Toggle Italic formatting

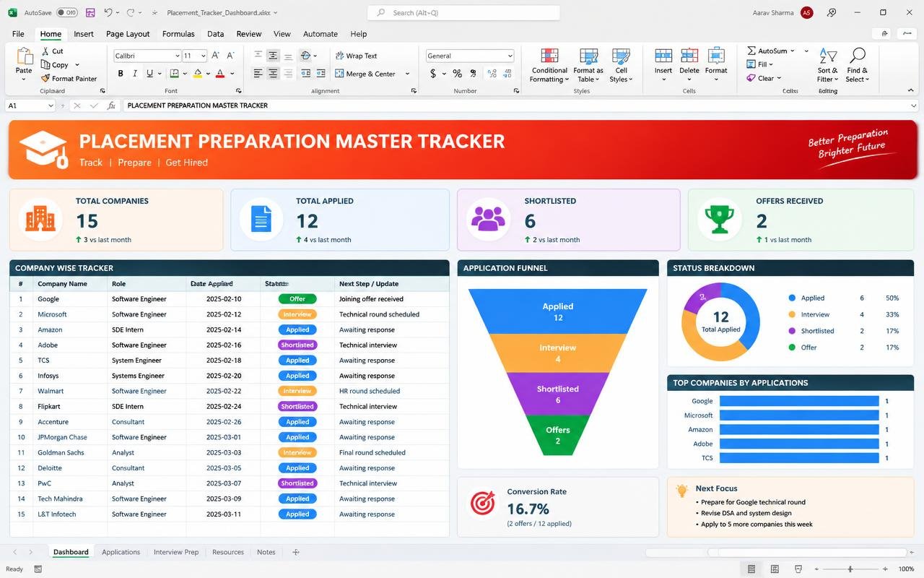click(x=135, y=74)
